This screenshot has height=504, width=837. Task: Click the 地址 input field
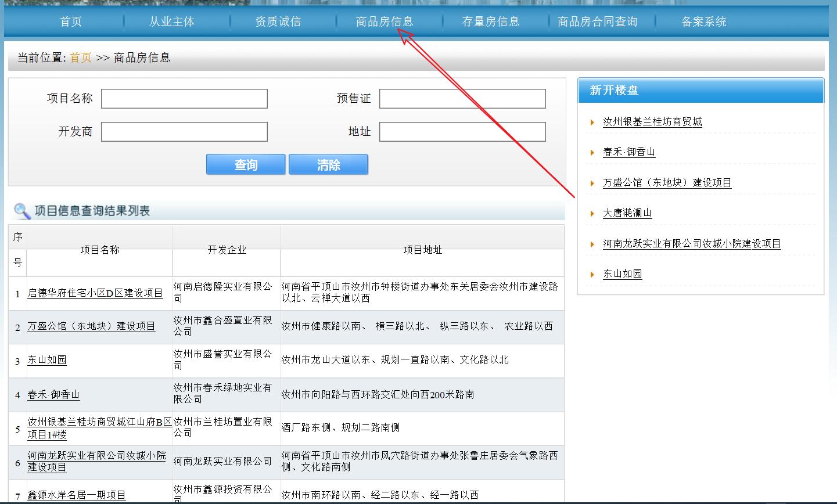click(x=462, y=131)
